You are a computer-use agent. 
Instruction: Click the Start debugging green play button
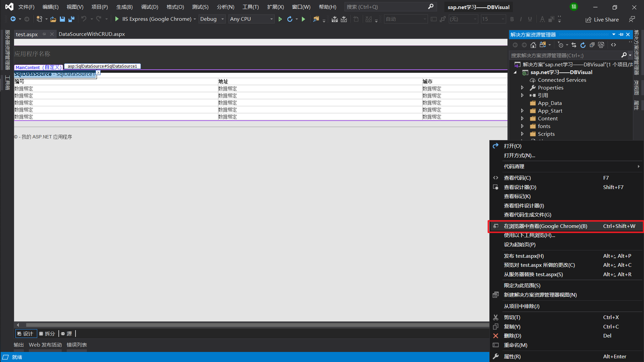pos(116,19)
